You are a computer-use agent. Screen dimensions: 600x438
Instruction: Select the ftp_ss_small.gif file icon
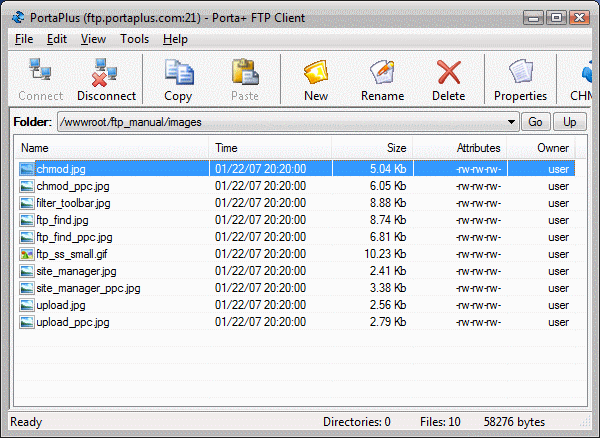pos(27,254)
